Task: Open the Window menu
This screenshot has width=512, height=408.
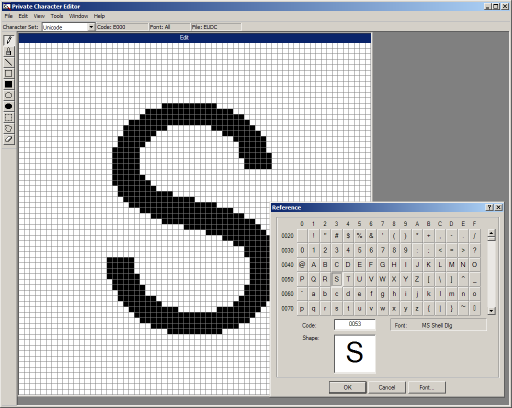Action: point(78,16)
